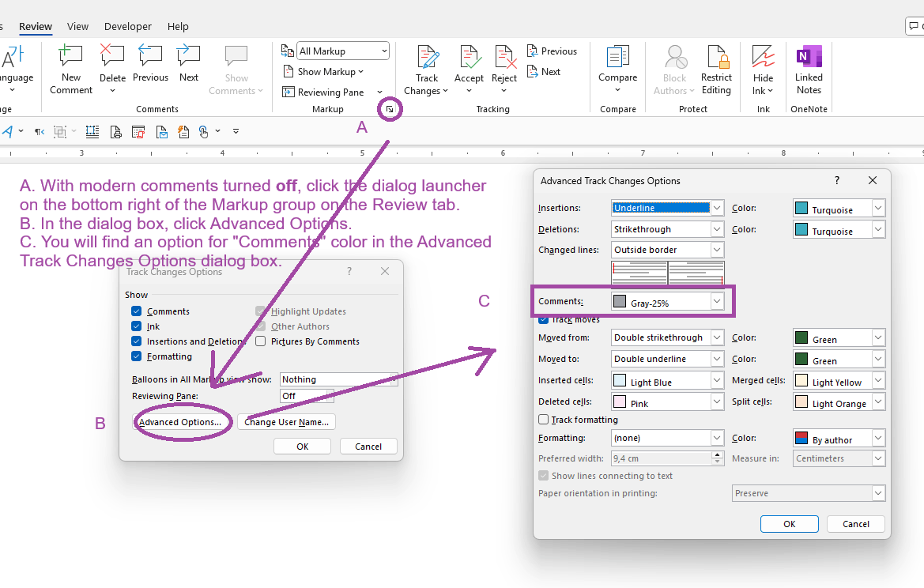The width and height of the screenshot is (924, 588).
Task: Click the Help question mark in Advanced dialog
Action: (x=837, y=180)
